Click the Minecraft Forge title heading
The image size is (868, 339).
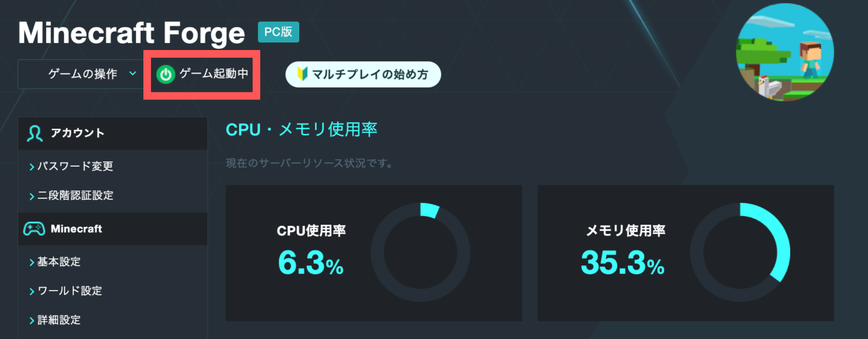[x=132, y=33]
